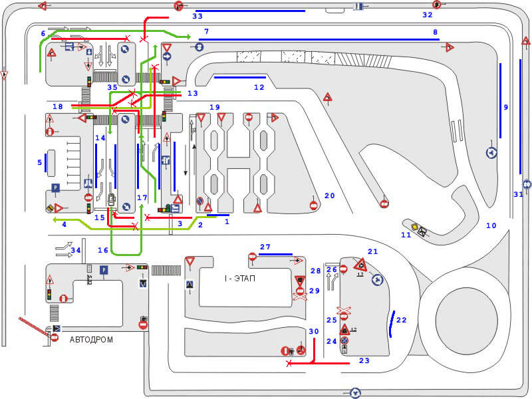Select the no-entry sign beside number 26
The image size is (532, 399).
click(343, 269)
